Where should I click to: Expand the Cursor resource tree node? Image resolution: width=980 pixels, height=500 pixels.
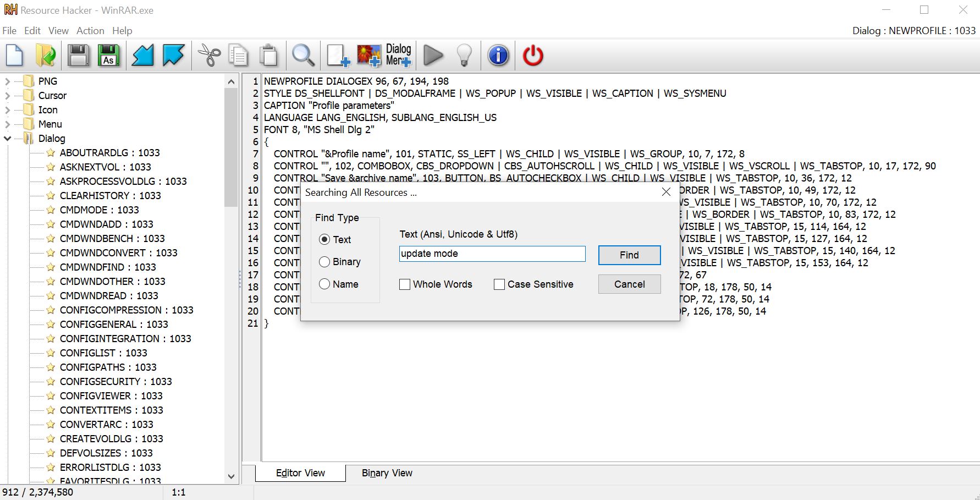click(x=7, y=95)
